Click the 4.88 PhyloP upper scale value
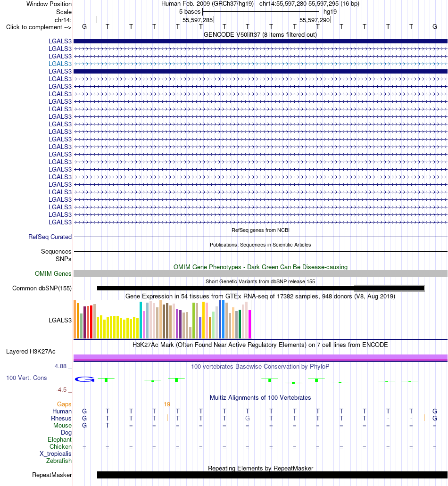The image size is (448, 486). pos(61,366)
